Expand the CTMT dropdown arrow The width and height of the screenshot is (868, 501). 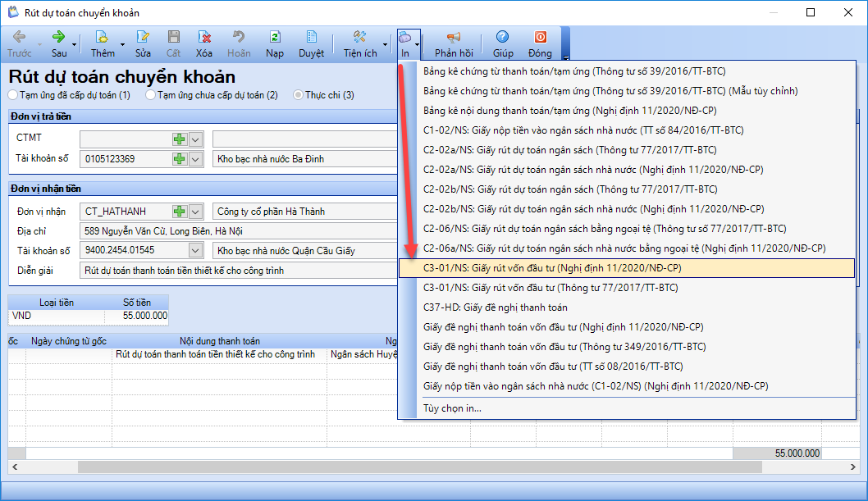[195, 139]
